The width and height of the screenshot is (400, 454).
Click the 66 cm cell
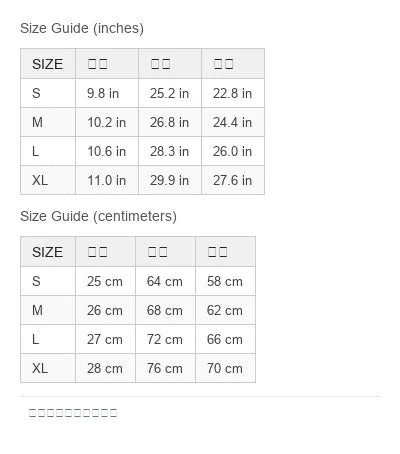(x=225, y=339)
